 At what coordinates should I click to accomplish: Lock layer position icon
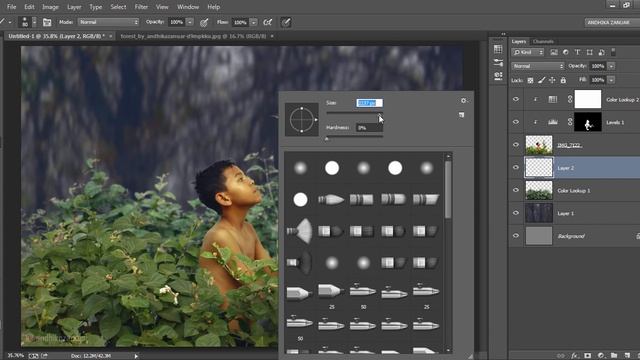click(x=552, y=80)
